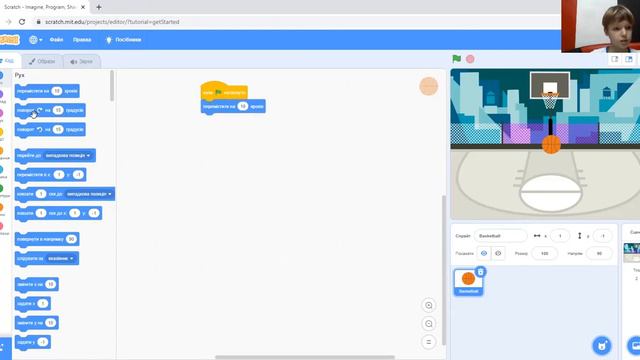Select the stage backdrop thumbnail

tap(632, 252)
